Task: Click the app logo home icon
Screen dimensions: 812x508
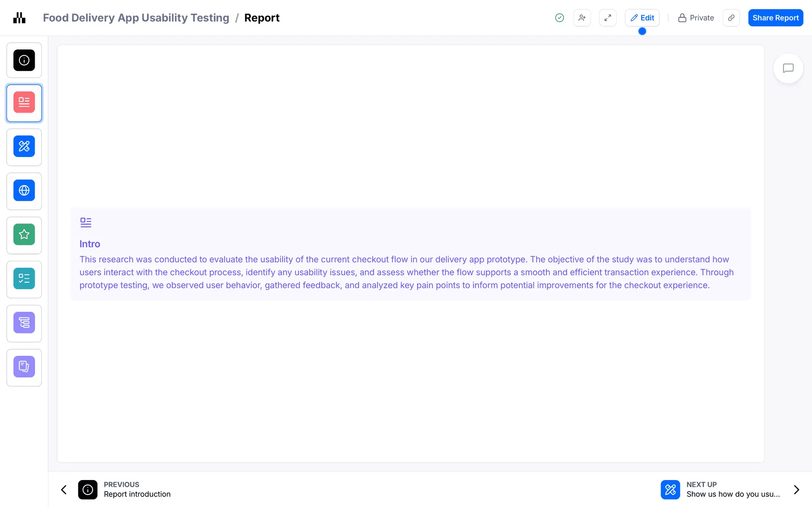Action: pyautogui.click(x=19, y=18)
